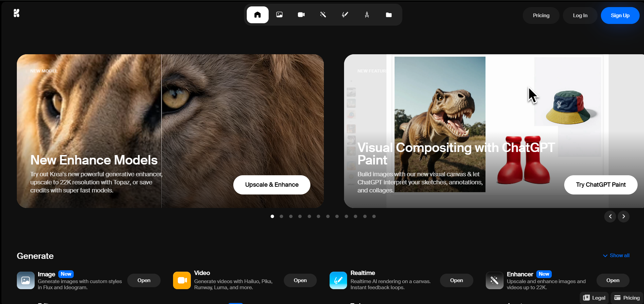Open the Image generator icon in navigation bar
Image resolution: width=644 pixels, height=304 pixels.
tap(279, 15)
